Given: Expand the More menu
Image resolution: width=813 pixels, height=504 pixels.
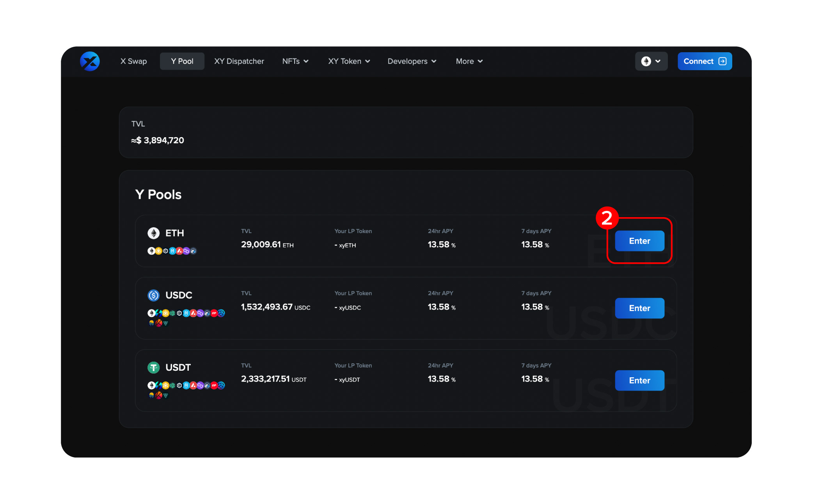Looking at the screenshot, I should click(x=469, y=61).
